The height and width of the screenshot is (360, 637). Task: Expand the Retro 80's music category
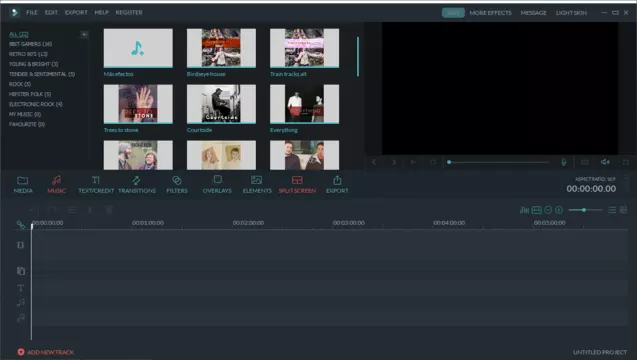click(x=28, y=54)
